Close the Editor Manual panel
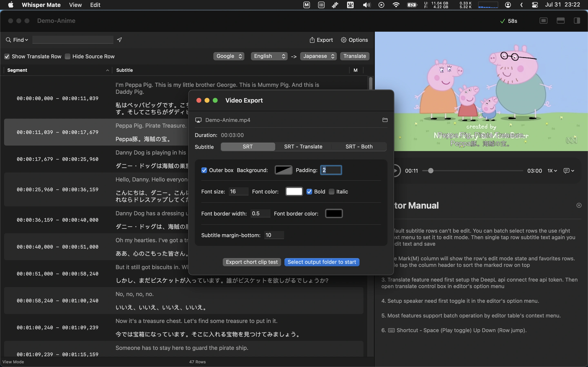 pos(579,205)
